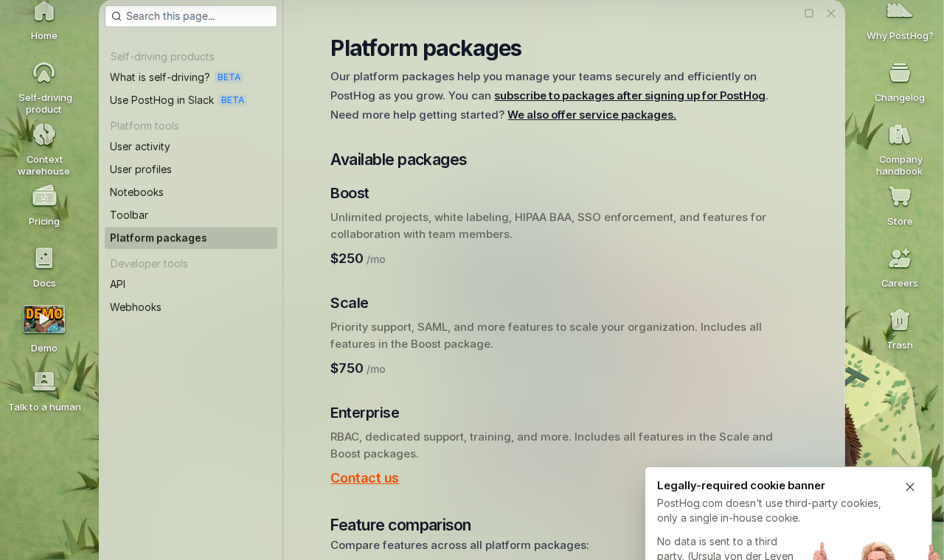Focus the Search this page field

(x=191, y=16)
